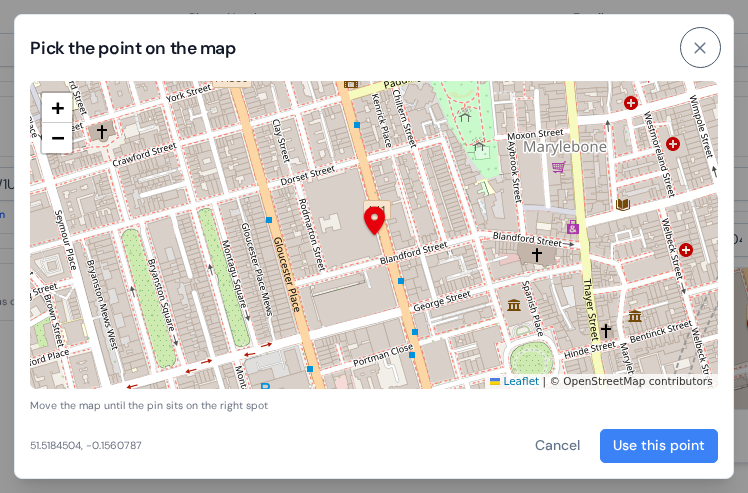Click the blue bus stop on Gloucester Place near Dorset Street
This screenshot has height=493, width=748.
(269, 220)
